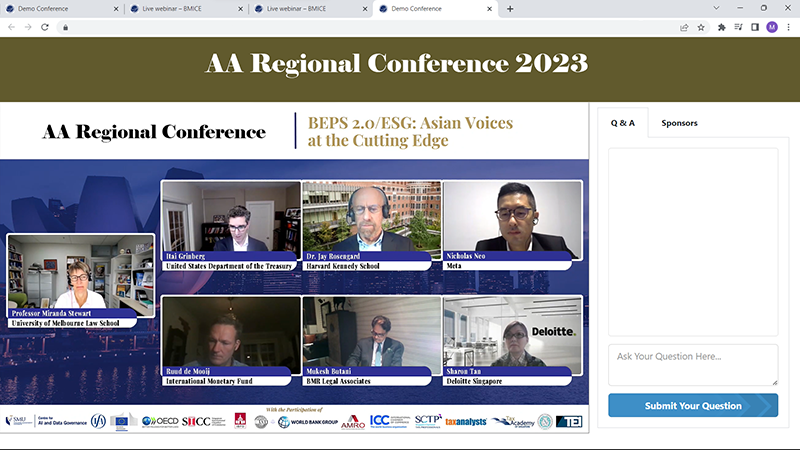Click the OECD sponsor logo
Viewport: 800px width, 450px height.
tap(160, 421)
